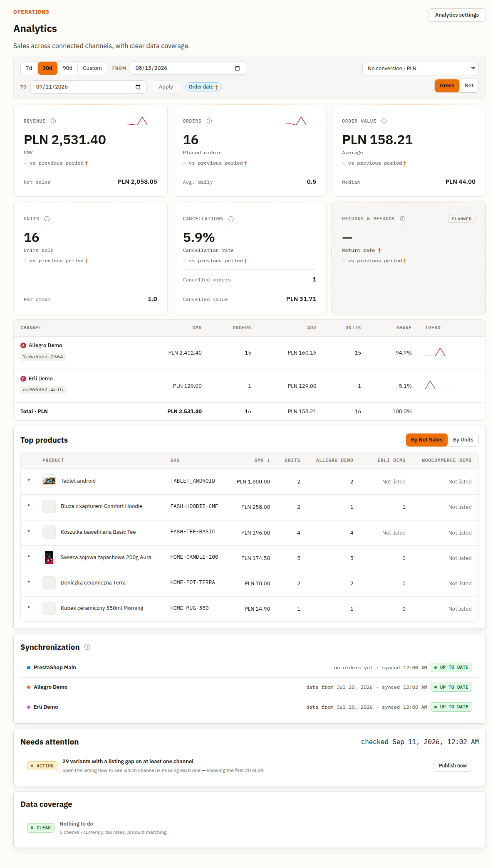
Task: Click the PLN 31.71 cancelled value
Action: [x=301, y=299]
